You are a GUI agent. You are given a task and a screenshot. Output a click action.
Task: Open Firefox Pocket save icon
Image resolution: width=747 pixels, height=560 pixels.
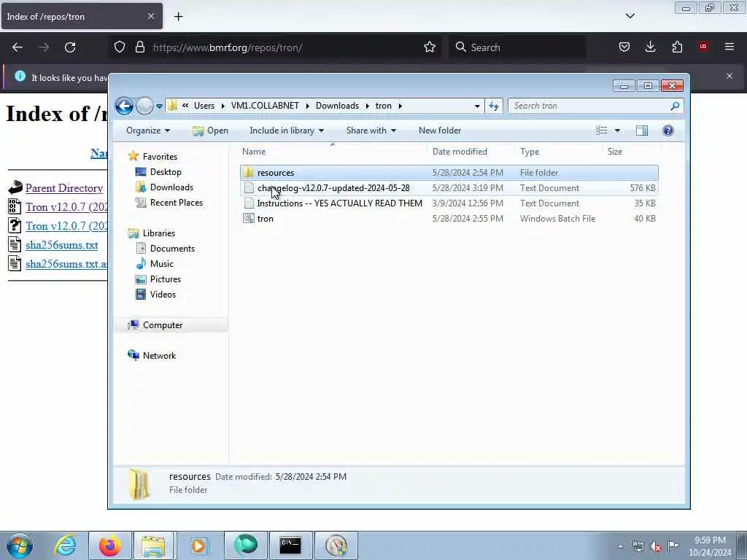(624, 47)
